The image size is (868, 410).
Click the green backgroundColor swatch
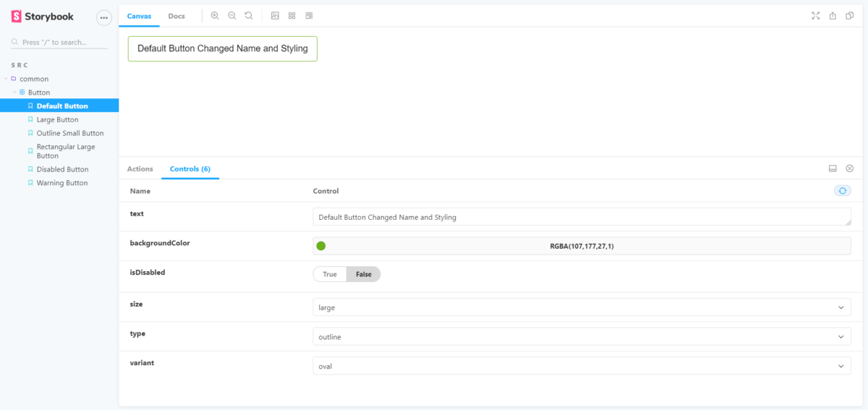click(321, 246)
